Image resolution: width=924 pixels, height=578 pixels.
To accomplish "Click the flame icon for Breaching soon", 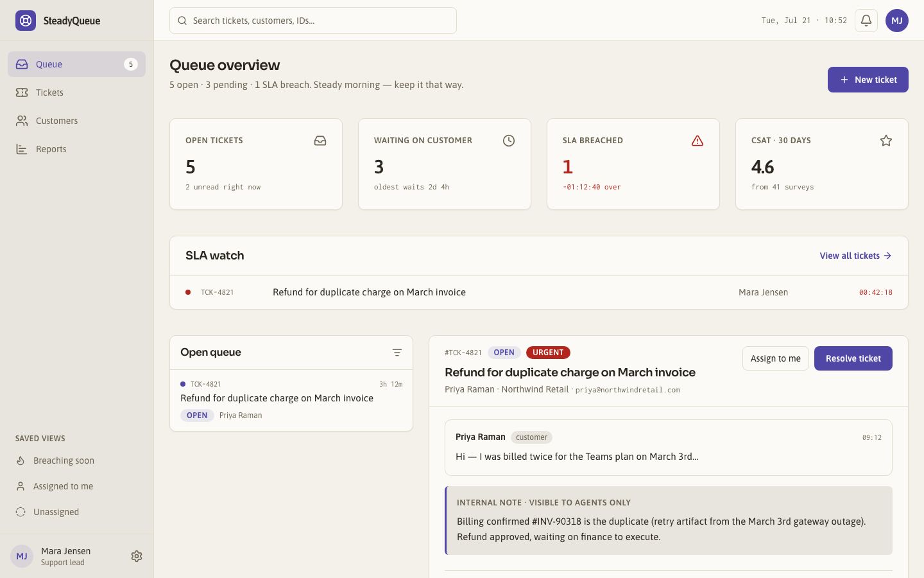I will pos(21,460).
